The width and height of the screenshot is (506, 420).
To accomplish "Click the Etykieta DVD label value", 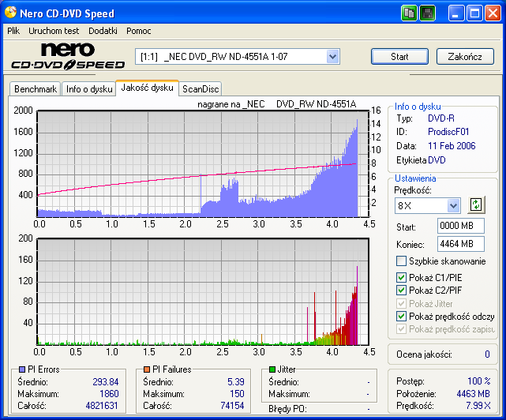I will [437, 160].
